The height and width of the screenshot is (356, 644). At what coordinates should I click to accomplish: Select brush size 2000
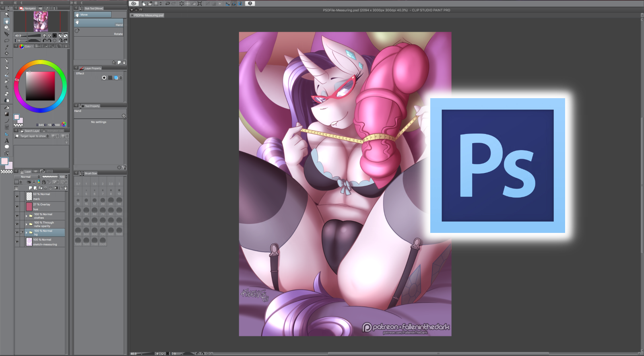point(103,241)
